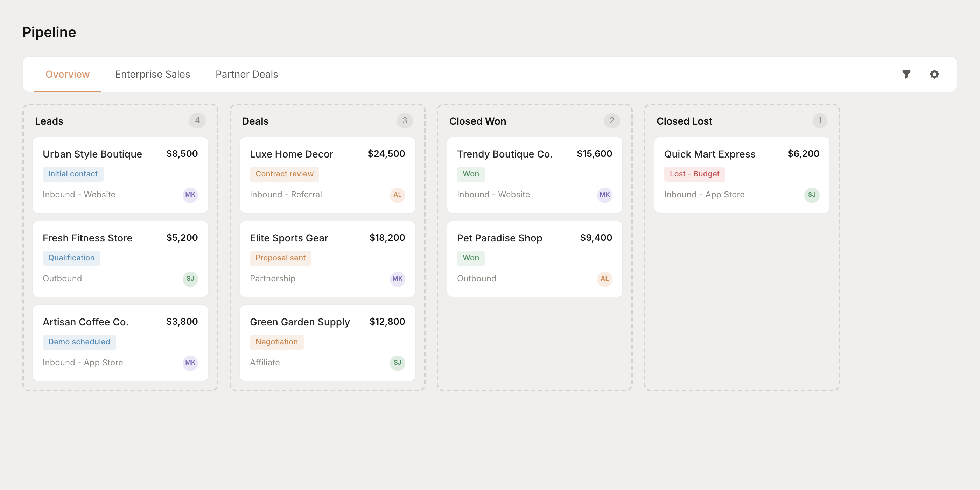Click the Qualification chip on Fresh Fitness Store
Image resolution: width=980 pixels, height=490 pixels.
tap(71, 258)
